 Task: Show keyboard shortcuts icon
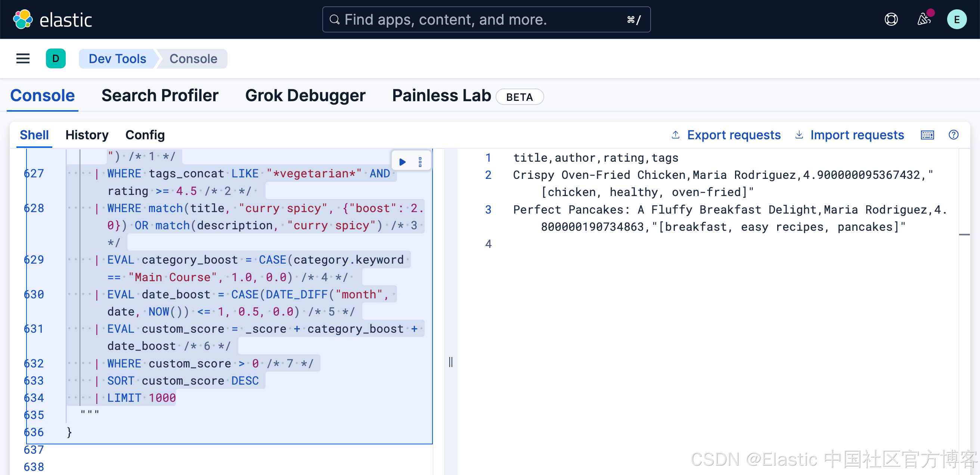[927, 135]
